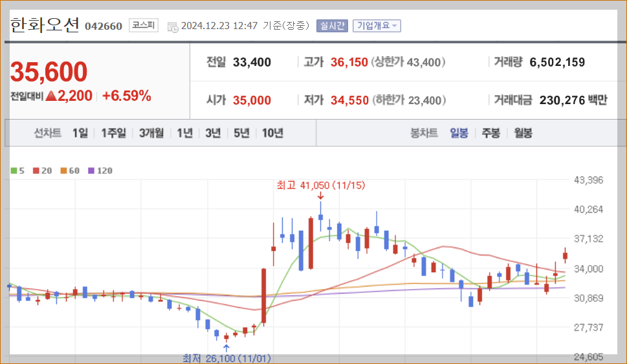This screenshot has width=627, height=364.
Task: Click the timestamp 2024.12.23 12:47
Action: [219, 26]
